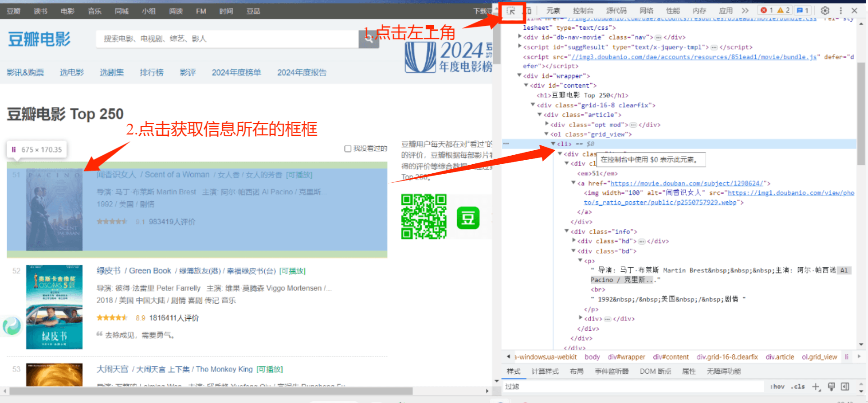Open the DOM 断点 breakpoints tab
Viewport: 868px width, 403px height.
coord(656,371)
